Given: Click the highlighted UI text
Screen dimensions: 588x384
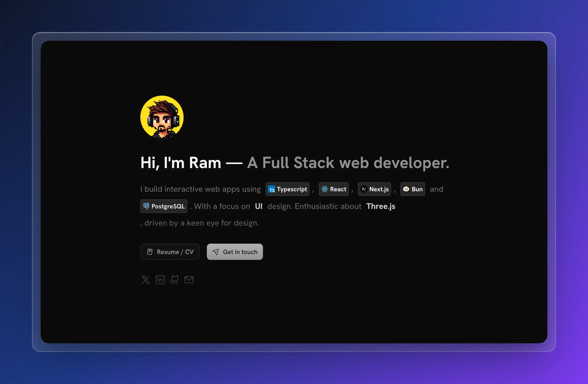Looking at the screenshot, I should [259, 206].
